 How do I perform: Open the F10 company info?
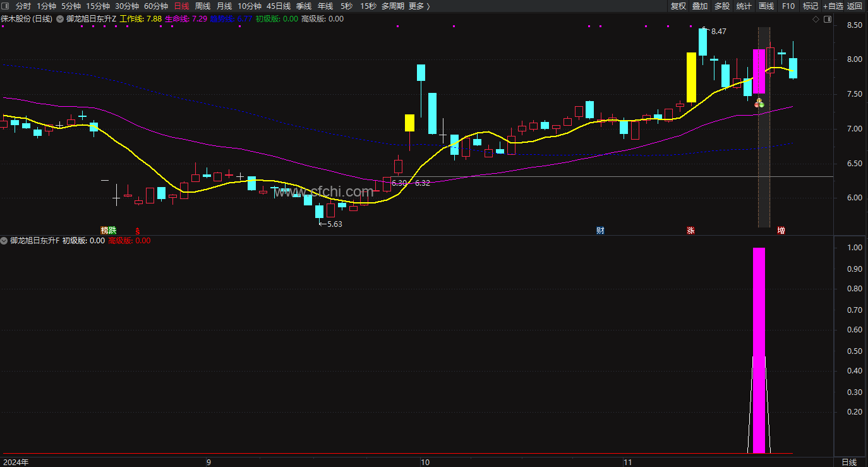[788, 6]
